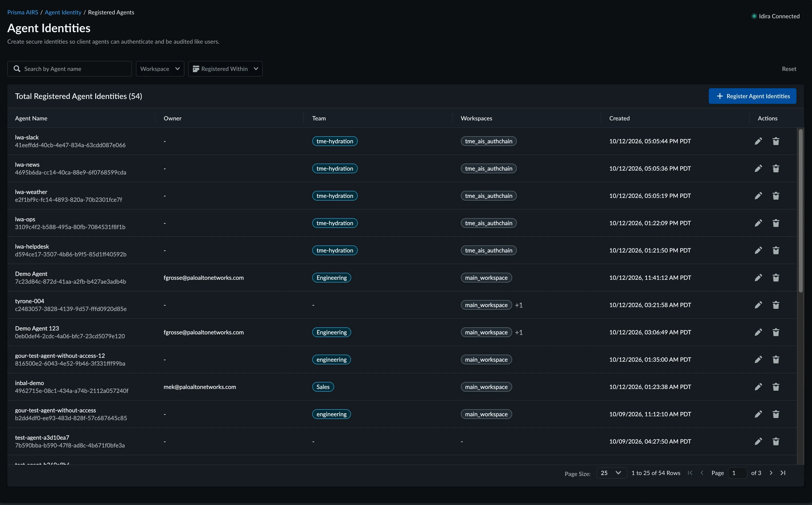This screenshot has width=812, height=505.
Task: Open the Workspace filter dropdown
Action: [x=160, y=69]
